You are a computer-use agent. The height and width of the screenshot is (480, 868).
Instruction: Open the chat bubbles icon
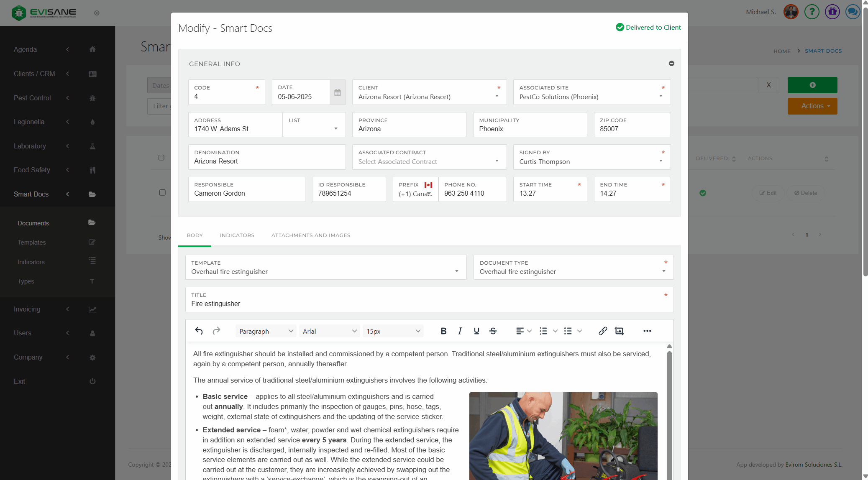853,12
